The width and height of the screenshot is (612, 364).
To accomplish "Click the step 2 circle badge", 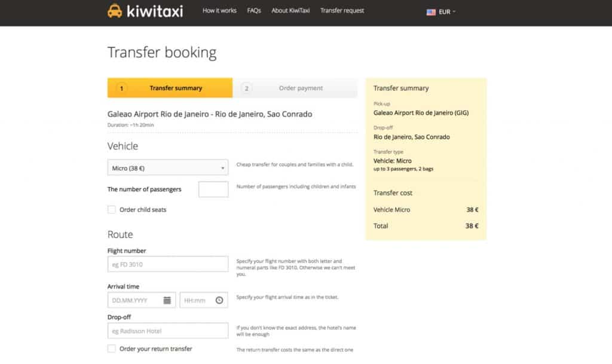I will [x=246, y=88].
